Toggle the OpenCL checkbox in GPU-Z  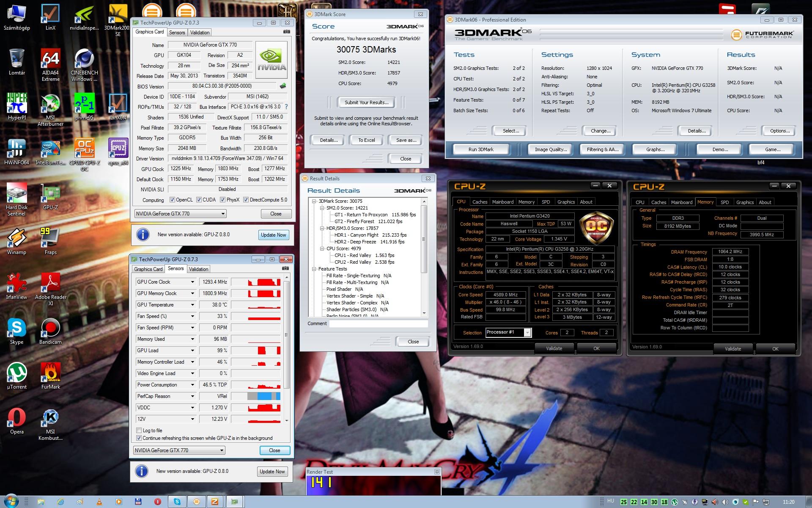pyautogui.click(x=172, y=200)
